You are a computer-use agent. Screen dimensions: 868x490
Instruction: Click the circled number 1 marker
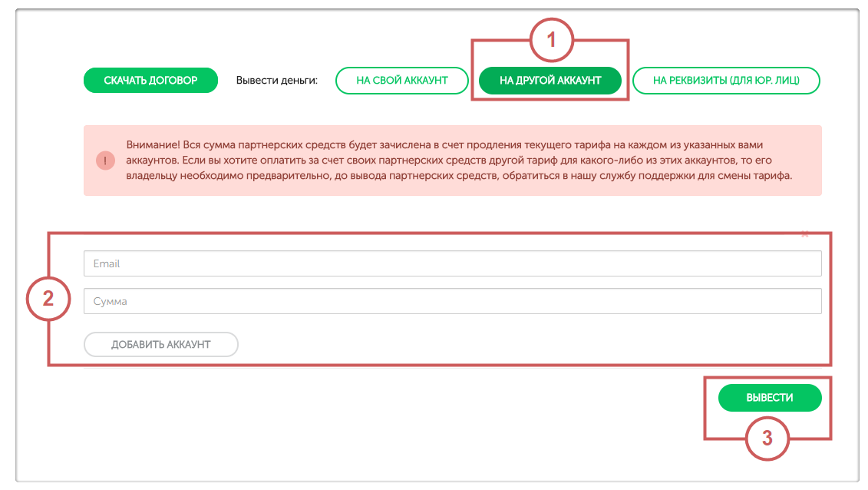[x=551, y=40]
